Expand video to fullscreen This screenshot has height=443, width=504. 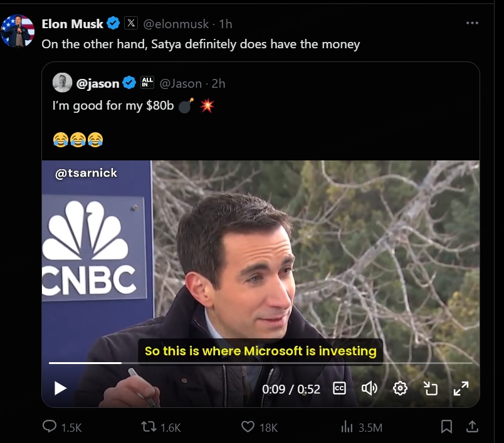tap(461, 388)
